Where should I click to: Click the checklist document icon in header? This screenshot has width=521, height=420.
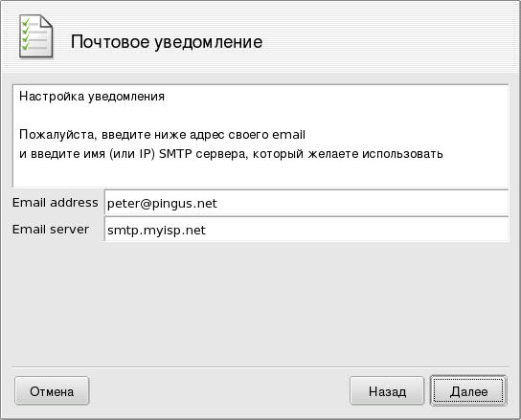(35, 36)
